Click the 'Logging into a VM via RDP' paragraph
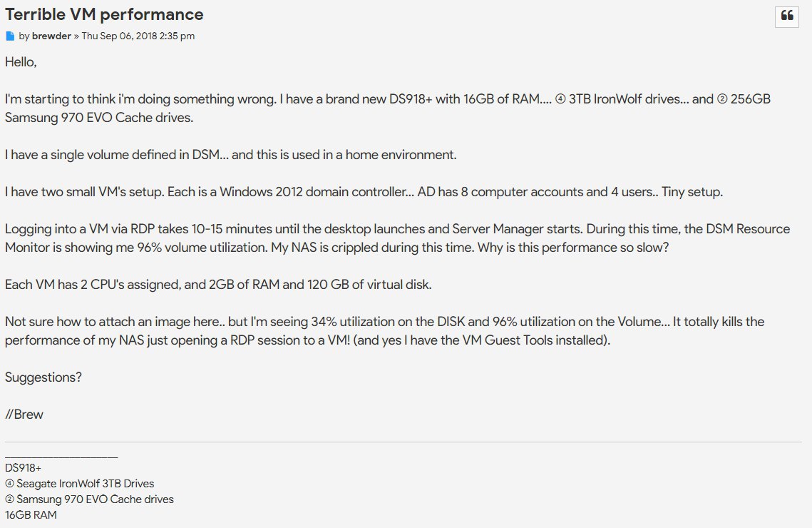Image resolution: width=812 pixels, height=528 pixels. tap(397, 238)
